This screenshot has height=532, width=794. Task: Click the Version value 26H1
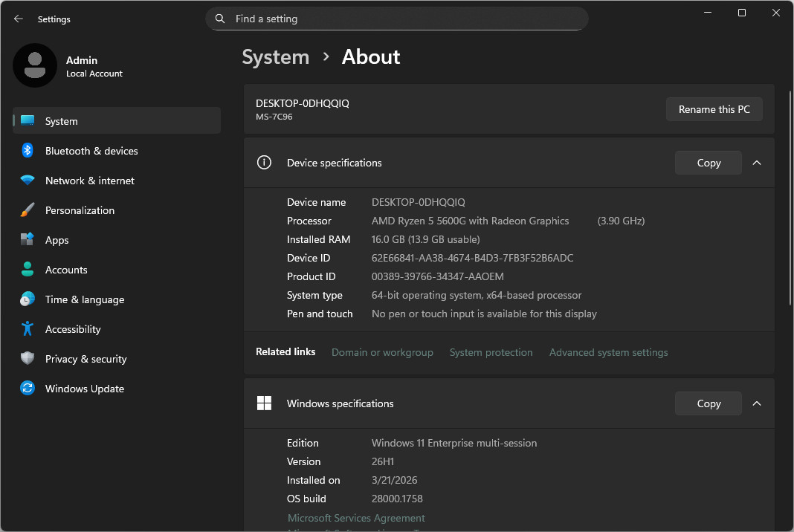[x=382, y=461]
